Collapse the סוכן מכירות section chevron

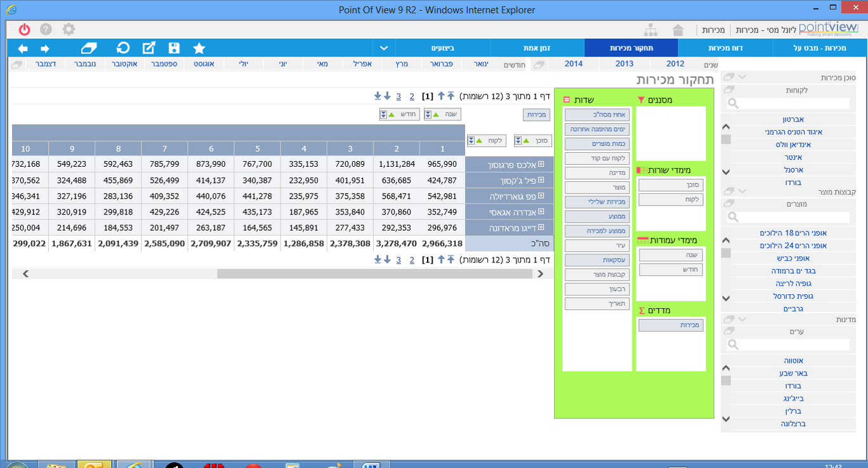(x=742, y=77)
